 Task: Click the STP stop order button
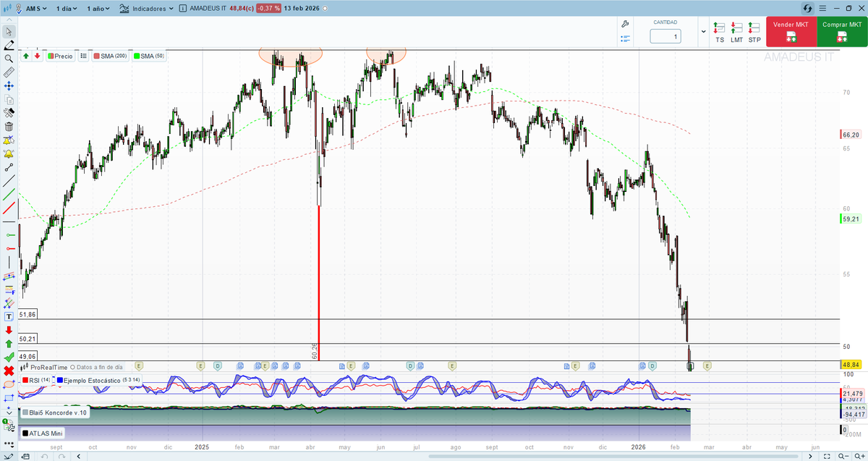(x=754, y=33)
